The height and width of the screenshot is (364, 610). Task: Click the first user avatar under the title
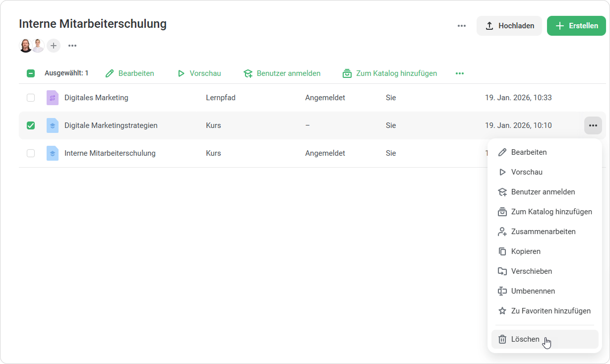coord(25,46)
